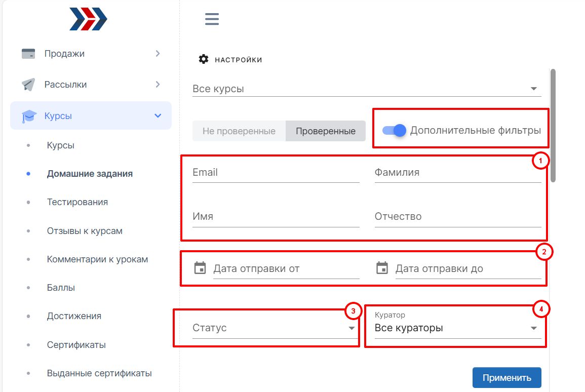585x392 pixels.
Task: Click the logo with red-blue arrows
Action: click(89, 19)
